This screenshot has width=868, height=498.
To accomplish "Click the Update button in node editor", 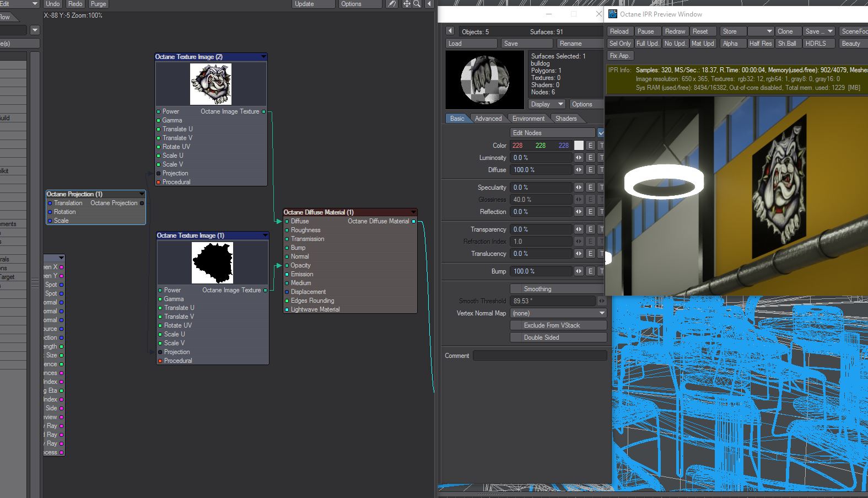I will point(313,4).
